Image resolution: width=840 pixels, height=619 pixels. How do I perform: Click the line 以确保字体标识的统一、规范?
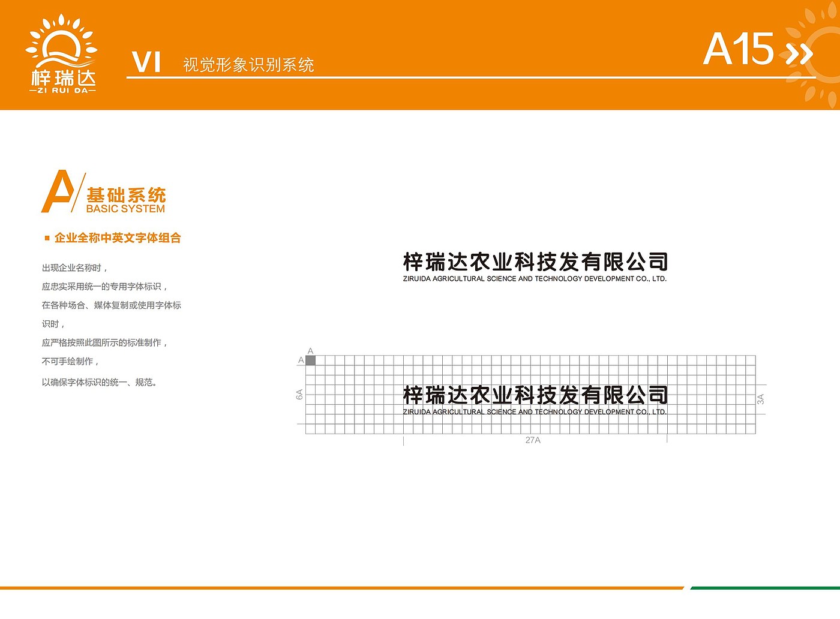pos(100,382)
